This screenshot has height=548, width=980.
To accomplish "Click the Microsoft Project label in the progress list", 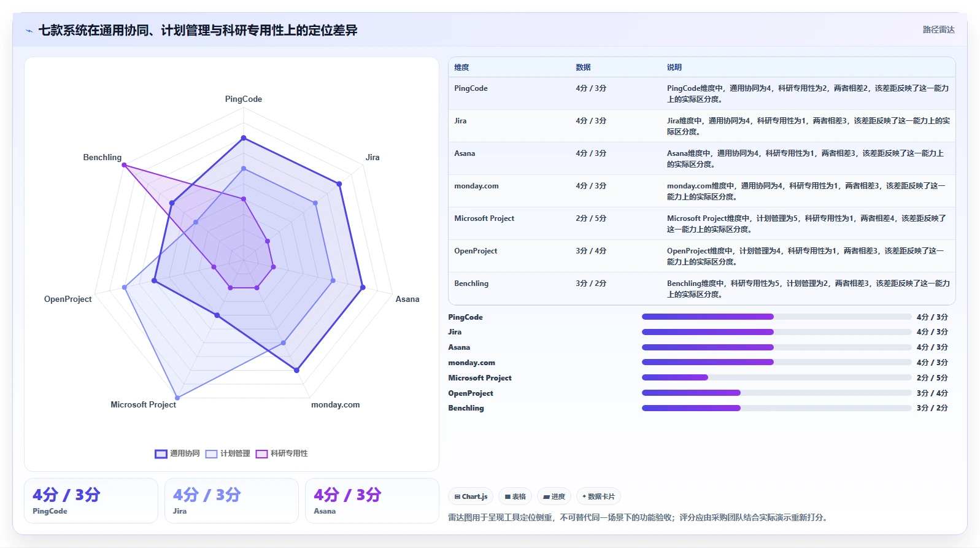I will [x=480, y=378].
